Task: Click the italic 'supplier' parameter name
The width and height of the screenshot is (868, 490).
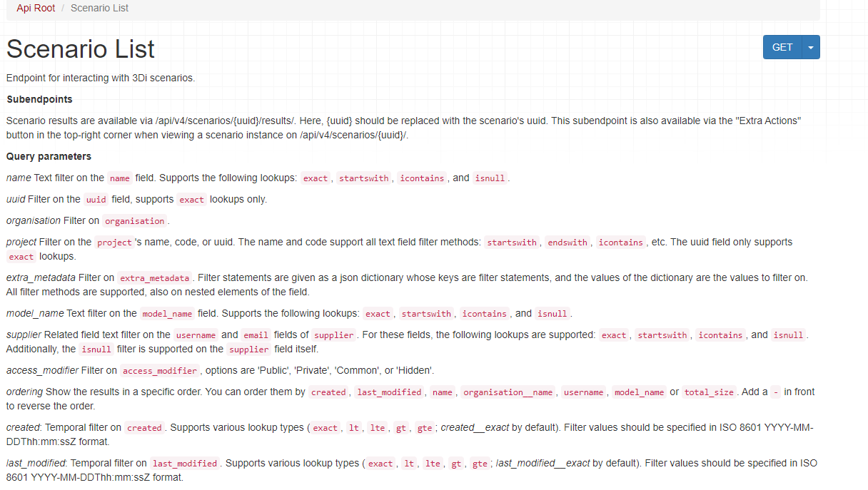Action: (x=24, y=335)
